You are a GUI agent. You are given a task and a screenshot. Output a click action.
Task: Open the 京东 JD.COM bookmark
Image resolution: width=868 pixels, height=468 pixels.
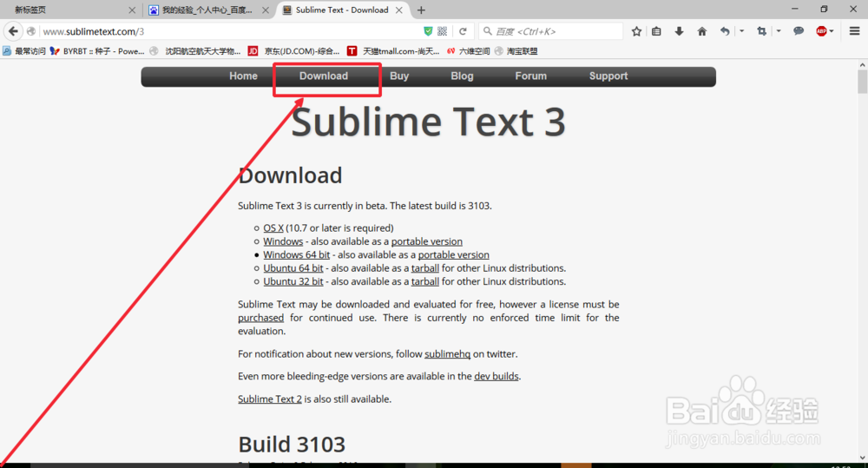pyautogui.click(x=293, y=51)
